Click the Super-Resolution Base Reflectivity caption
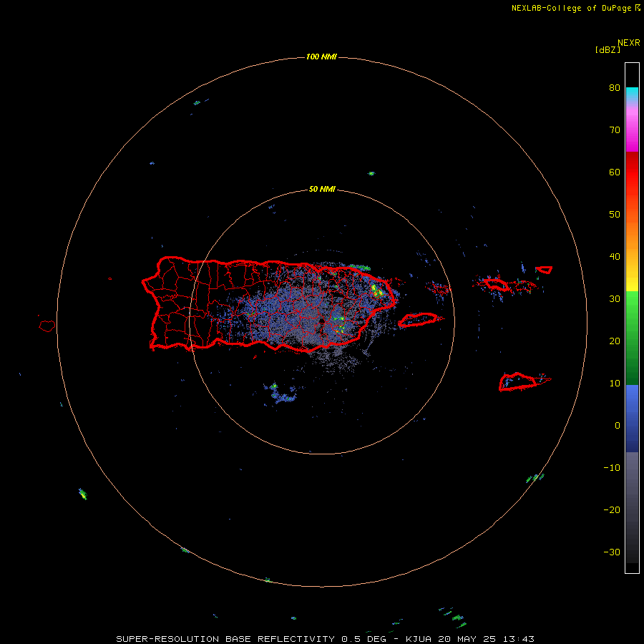The width and height of the screenshot is (644, 644). pyautogui.click(x=325, y=639)
